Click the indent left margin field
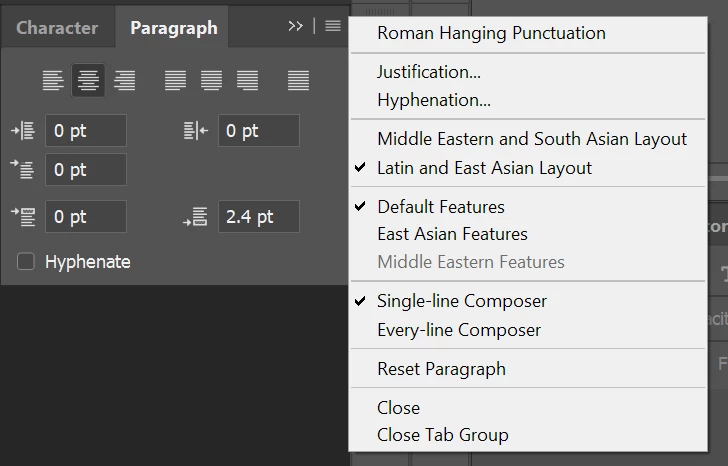 [x=85, y=131]
